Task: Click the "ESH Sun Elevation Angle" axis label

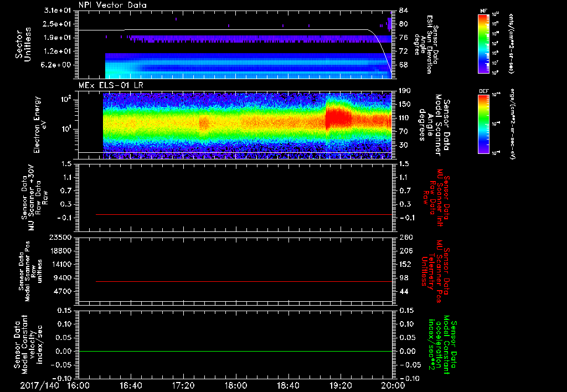Action: click(x=426, y=44)
